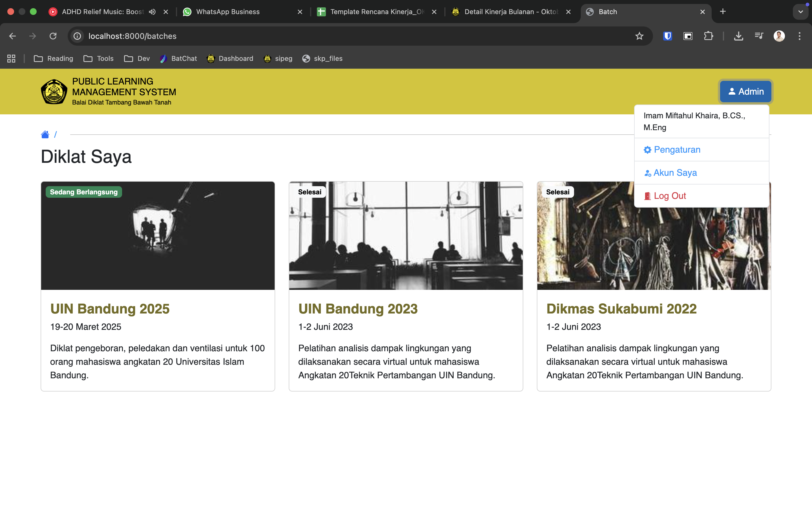Open the Extensions puzzle icon

(x=708, y=36)
